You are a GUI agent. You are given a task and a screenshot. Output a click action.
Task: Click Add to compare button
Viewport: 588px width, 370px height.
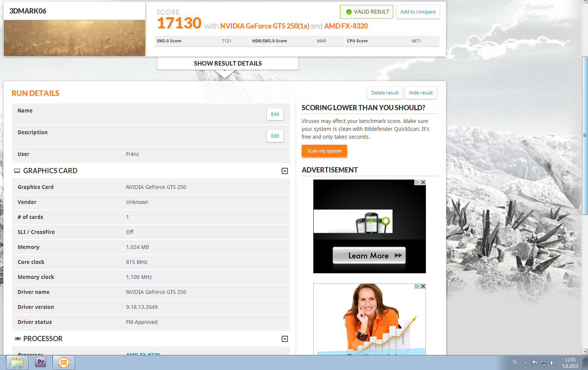click(x=418, y=12)
